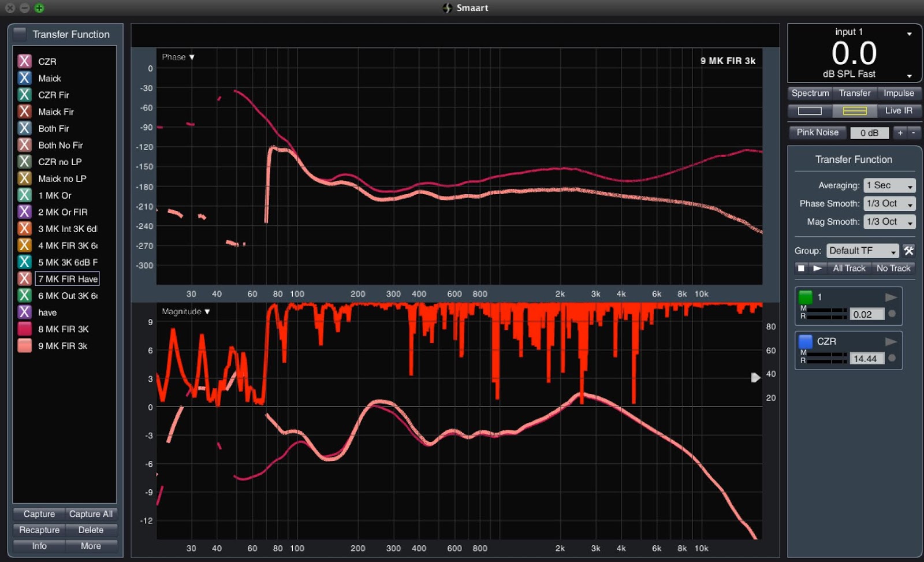Click the Capture All button

(x=91, y=514)
